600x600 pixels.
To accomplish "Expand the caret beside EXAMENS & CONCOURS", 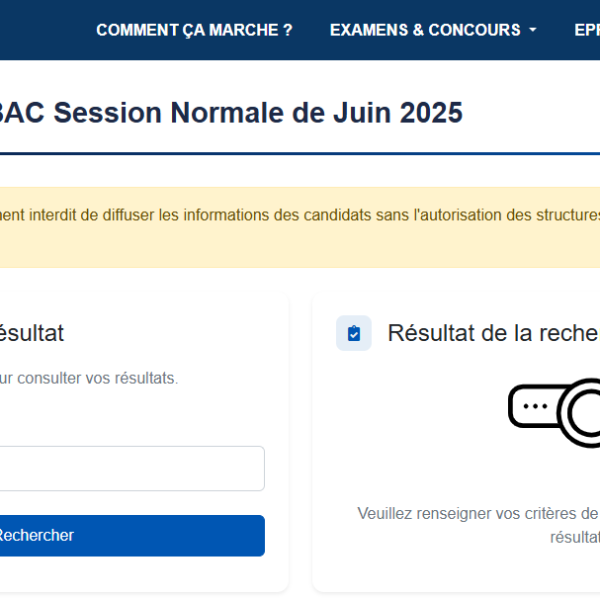I will 533,30.
